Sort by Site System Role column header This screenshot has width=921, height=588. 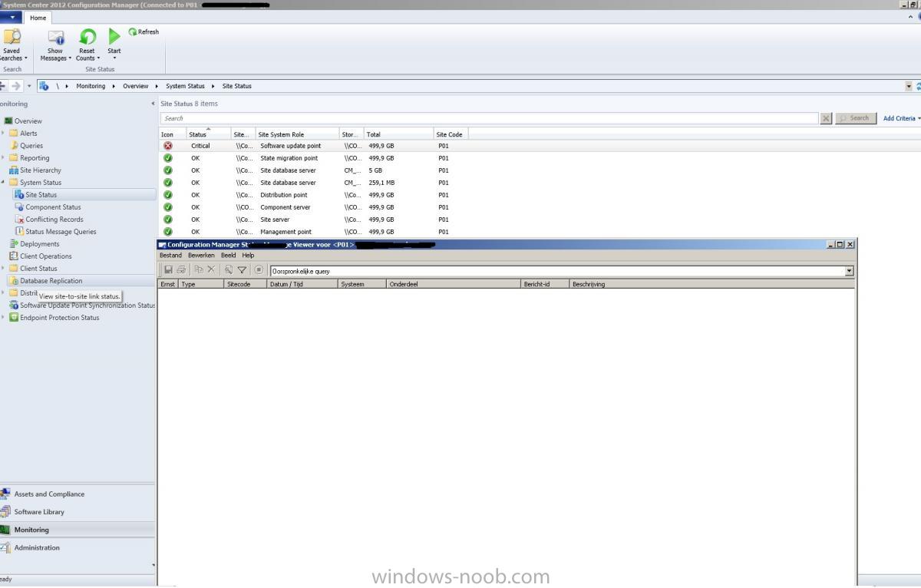coord(297,134)
